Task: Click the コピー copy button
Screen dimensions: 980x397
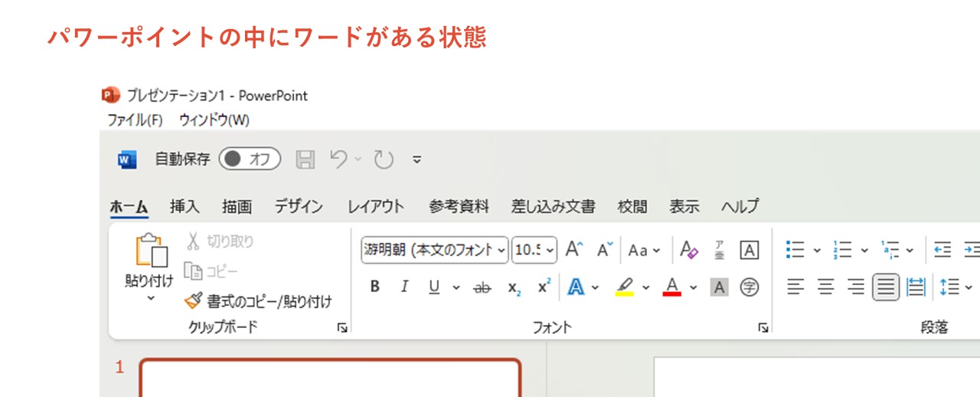Action: click(211, 271)
